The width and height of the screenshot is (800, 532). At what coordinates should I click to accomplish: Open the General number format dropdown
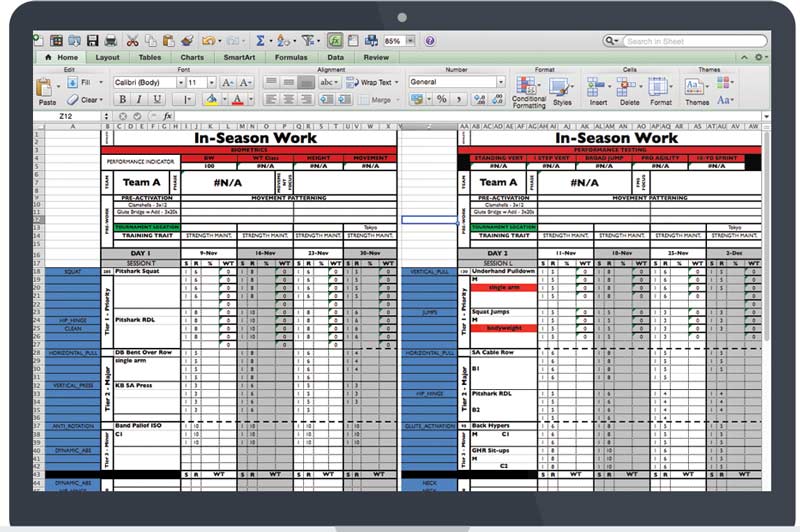click(x=501, y=82)
